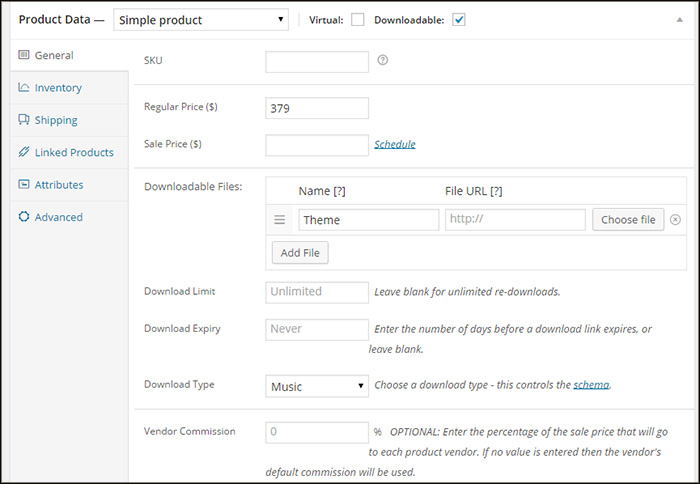The image size is (700, 484).
Task: Click the File URL [?] column header
Action: pyautogui.click(x=474, y=191)
